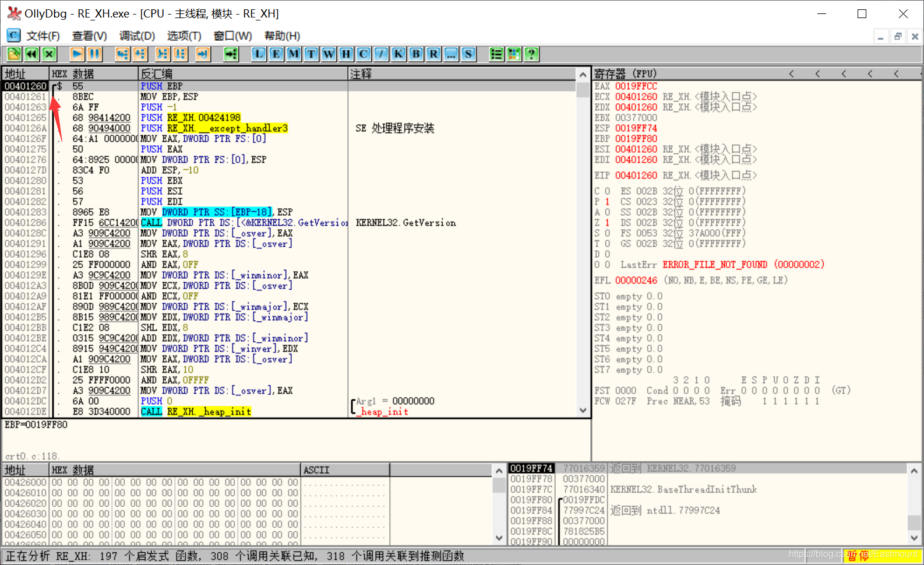Select the EFL value 00000246
Image resolution: width=924 pixels, height=565 pixels.
point(636,280)
